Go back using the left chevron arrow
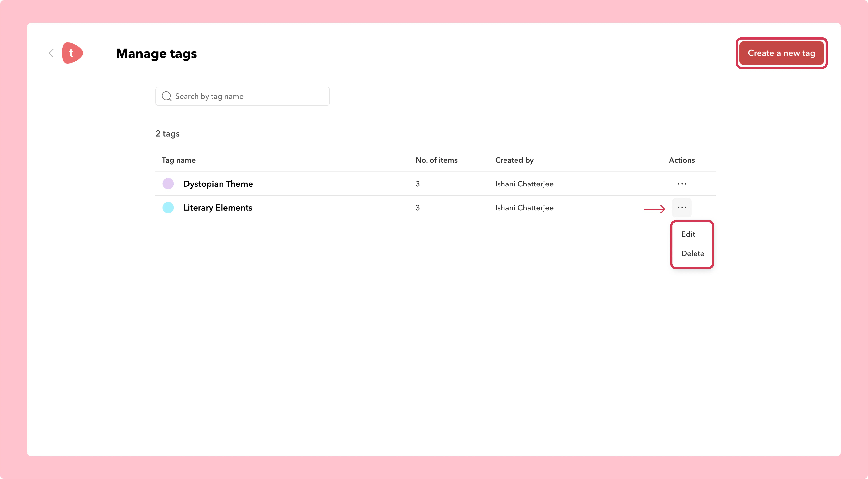Image resolution: width=868 pixels, height=479 pixels. pos(51,53)
